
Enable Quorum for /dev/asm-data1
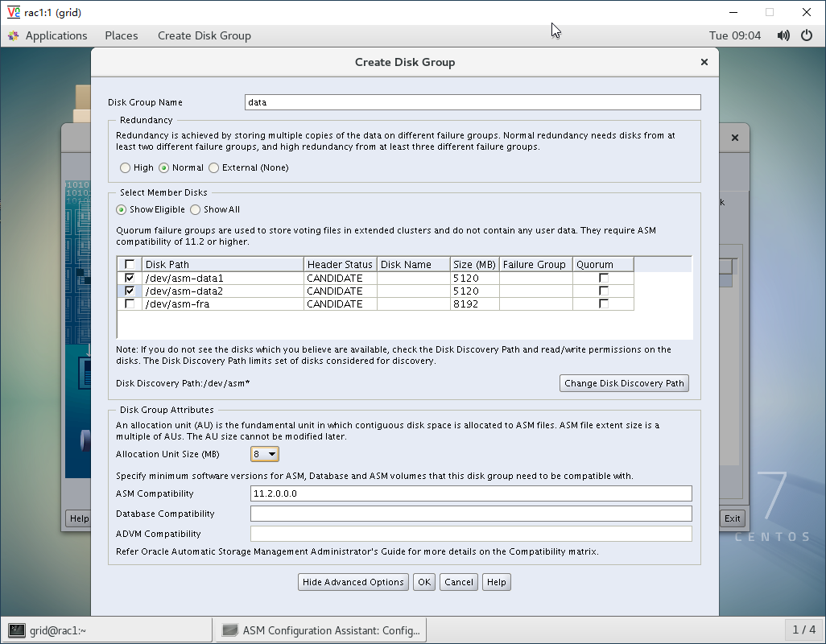[x=604, y=278]
